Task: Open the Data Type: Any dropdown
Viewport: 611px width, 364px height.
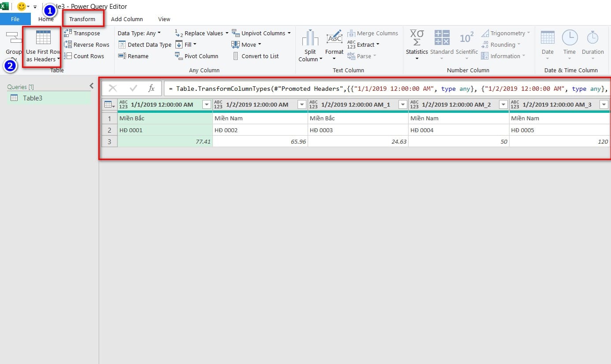Action: pyautogui.click(x=139, y=33)
